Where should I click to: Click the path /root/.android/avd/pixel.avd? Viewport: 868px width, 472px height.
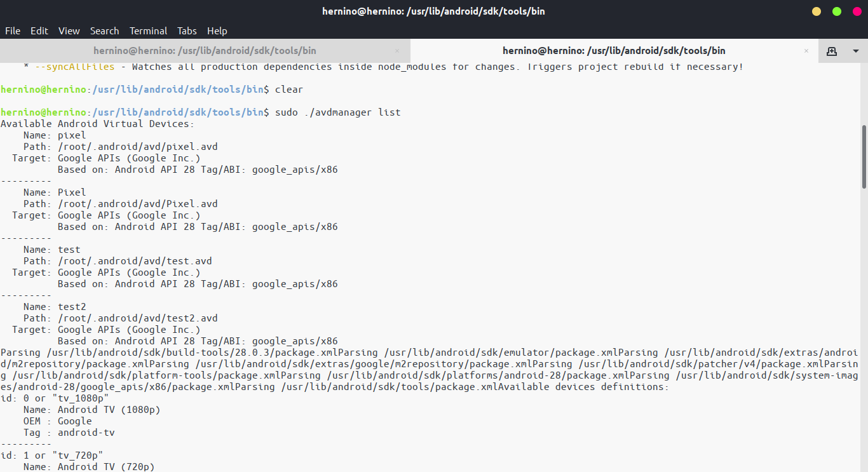(138, 147)
